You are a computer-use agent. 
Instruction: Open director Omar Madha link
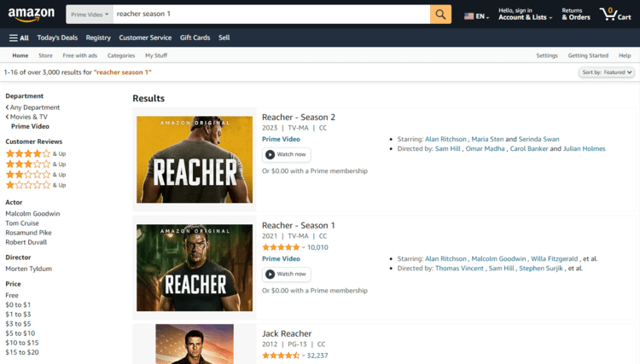click(485, 149)
